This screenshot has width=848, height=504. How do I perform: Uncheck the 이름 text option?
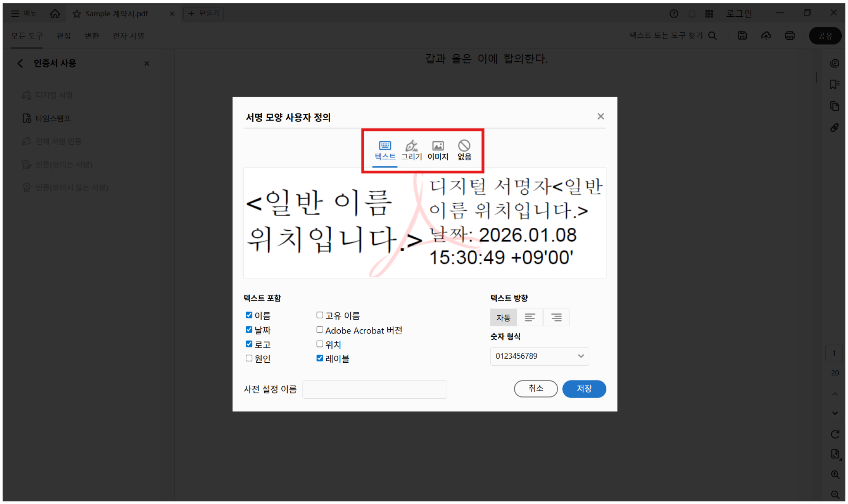click(249, 315)
